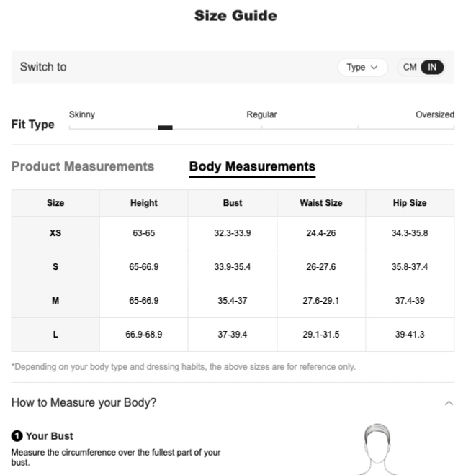The image size is (476, 475).
Task: Click the Skinny fit label
Action: coord(82,114)
